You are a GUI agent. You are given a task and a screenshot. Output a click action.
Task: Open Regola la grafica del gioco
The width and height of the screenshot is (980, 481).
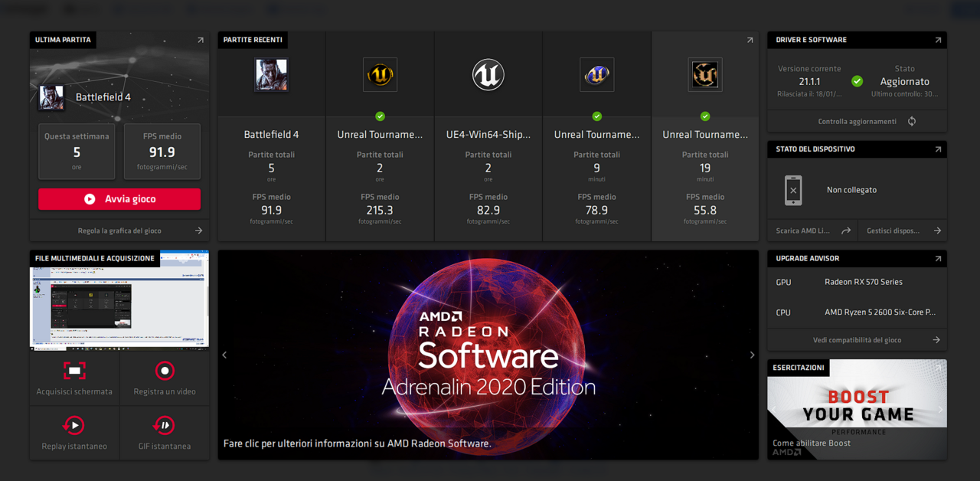pos(119,231)
